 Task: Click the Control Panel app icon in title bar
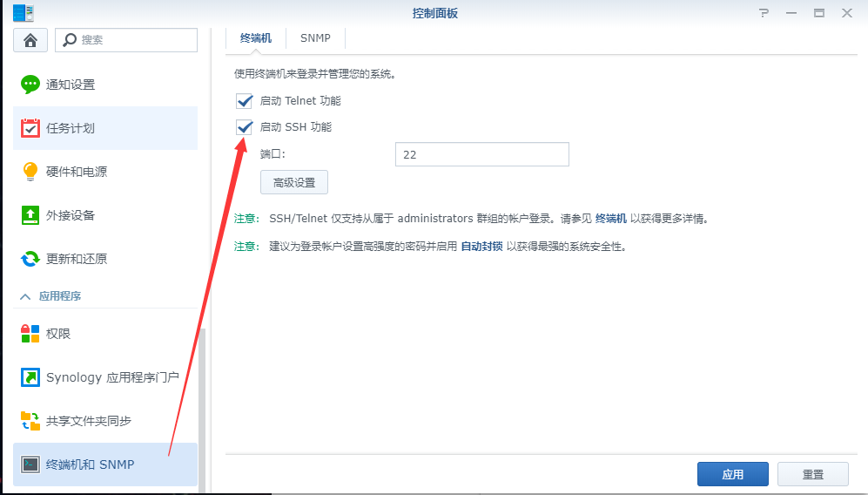(23, 13)
